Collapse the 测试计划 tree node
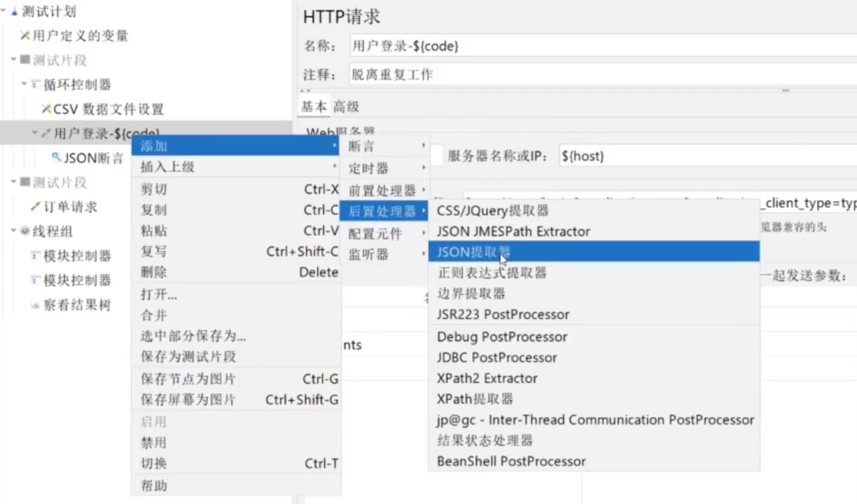This screenshot has height=504, width=857. [4, 11]
